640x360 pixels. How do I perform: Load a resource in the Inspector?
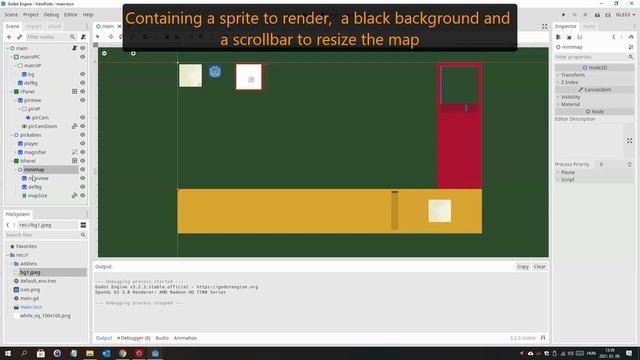569,37
